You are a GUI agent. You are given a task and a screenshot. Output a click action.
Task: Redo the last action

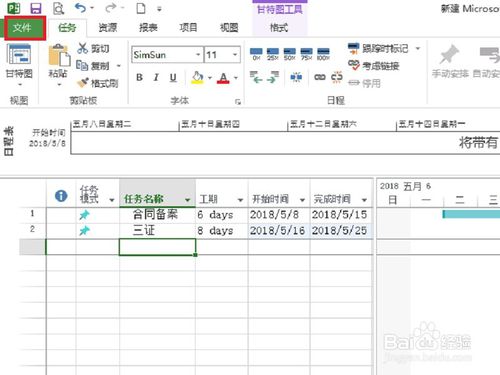(111, 8)
